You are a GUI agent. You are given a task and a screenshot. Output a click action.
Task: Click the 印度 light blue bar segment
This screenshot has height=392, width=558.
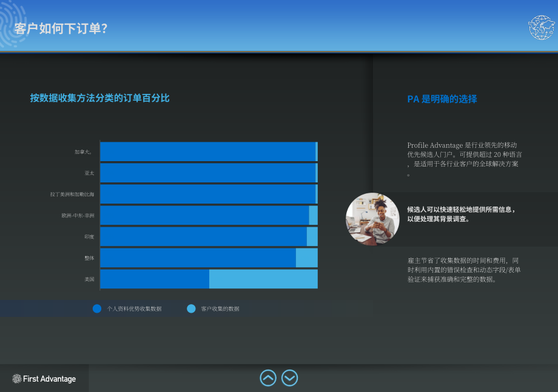312,237
